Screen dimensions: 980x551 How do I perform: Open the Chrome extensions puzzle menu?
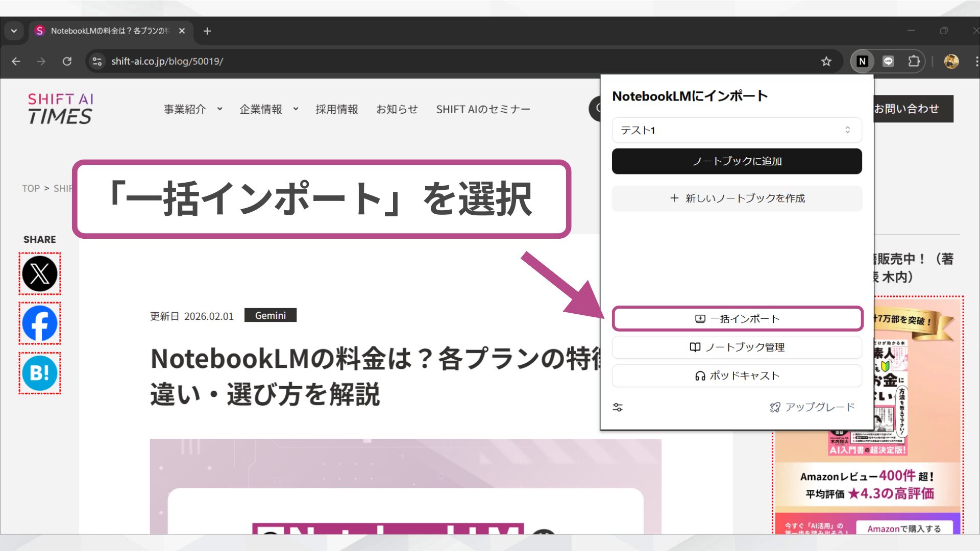coord(915,61)
